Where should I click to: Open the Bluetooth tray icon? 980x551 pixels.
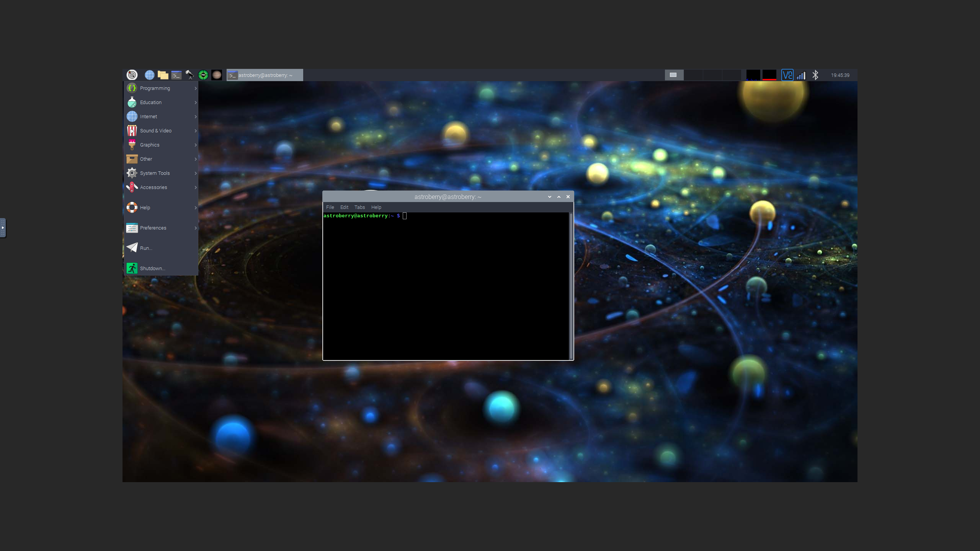[815, 75]
